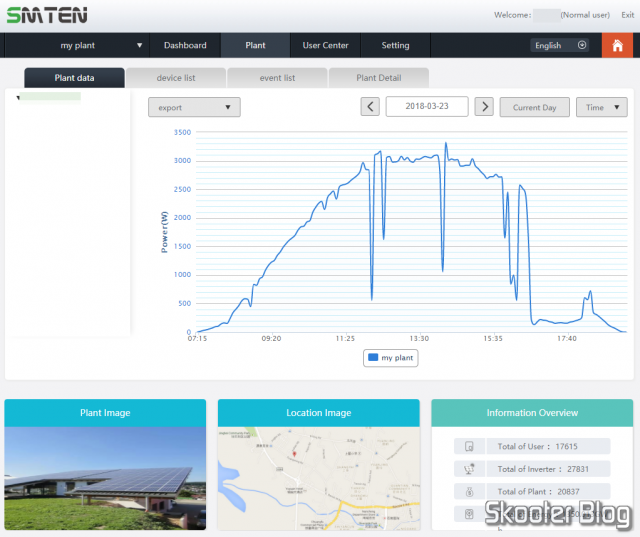Click the date field 2018-03-23
640x537 pixels.
[427, 107]
